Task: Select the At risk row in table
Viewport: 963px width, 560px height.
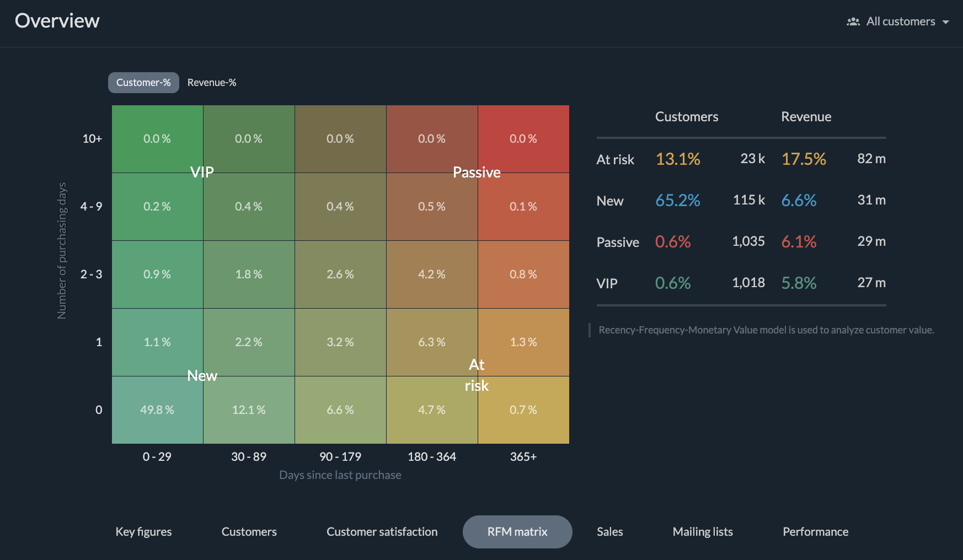Action: tap(741, 159)
